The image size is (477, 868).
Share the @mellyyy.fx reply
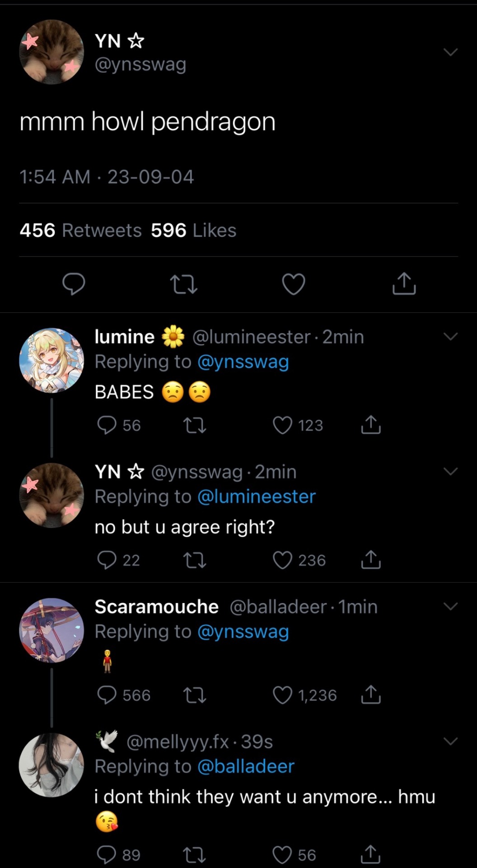coord(371,854)
